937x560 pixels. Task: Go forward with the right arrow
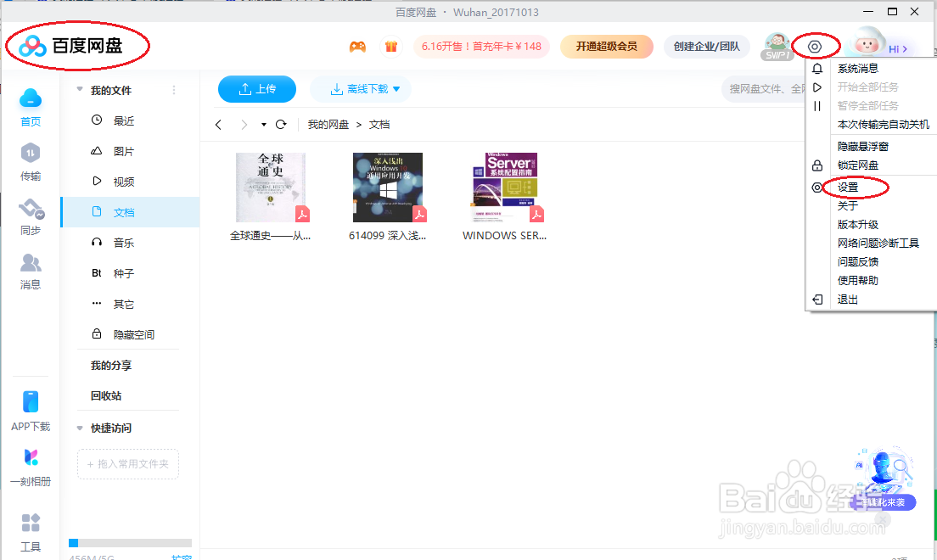tap(244, 125)
